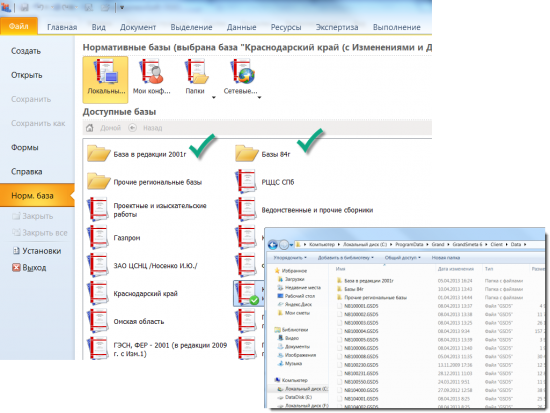The height and width of the screenshot is (413, 550).
Task: Switch to the Главная ribbon tab
Action: 62,27
